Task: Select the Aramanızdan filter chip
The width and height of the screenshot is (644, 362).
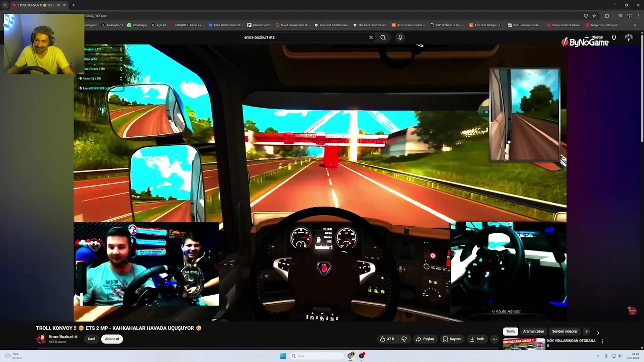Action: [533, 331]
